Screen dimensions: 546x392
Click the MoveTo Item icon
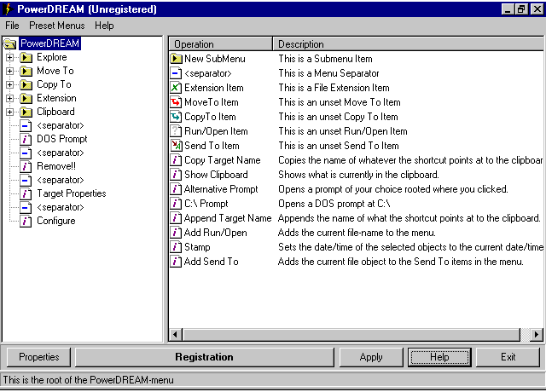[x=177, y=102]
